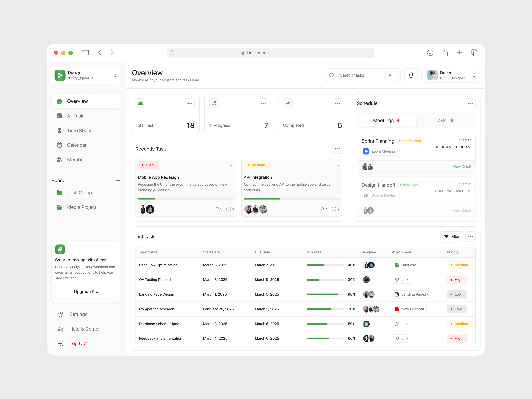Add a new space with plus icon
The height and width of the screenshot is (399, 532).
(x=118, y=180)
